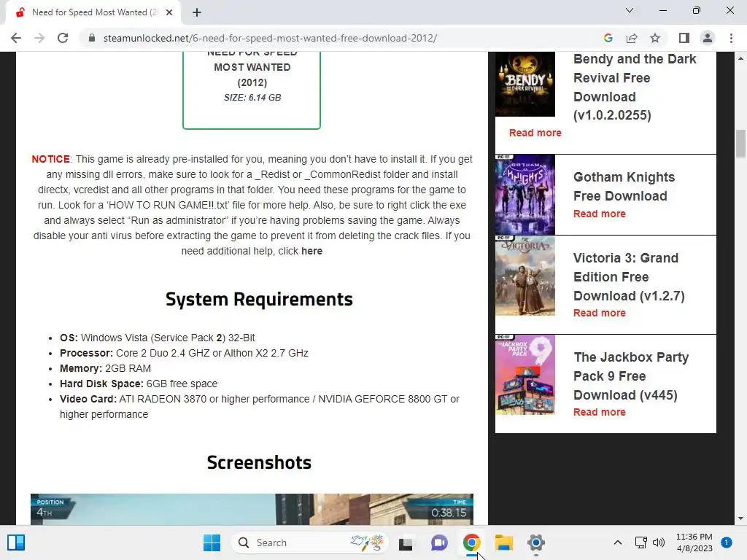747x560 pixels.
Task: Select the System Requirements heading
Action: click(x=259, y=300)
